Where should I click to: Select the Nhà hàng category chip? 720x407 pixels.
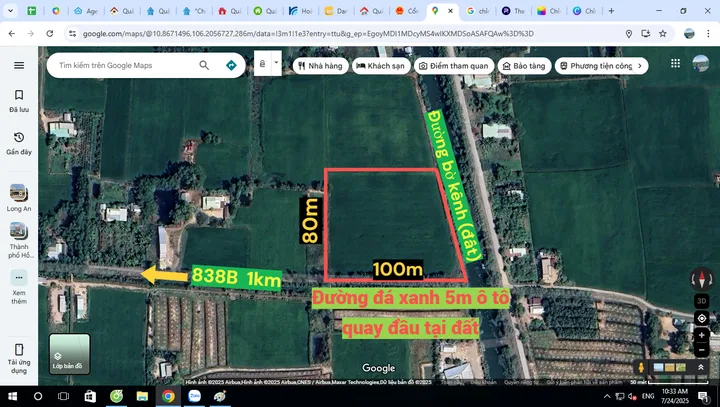pyautogui.click(x=320, y=66)
